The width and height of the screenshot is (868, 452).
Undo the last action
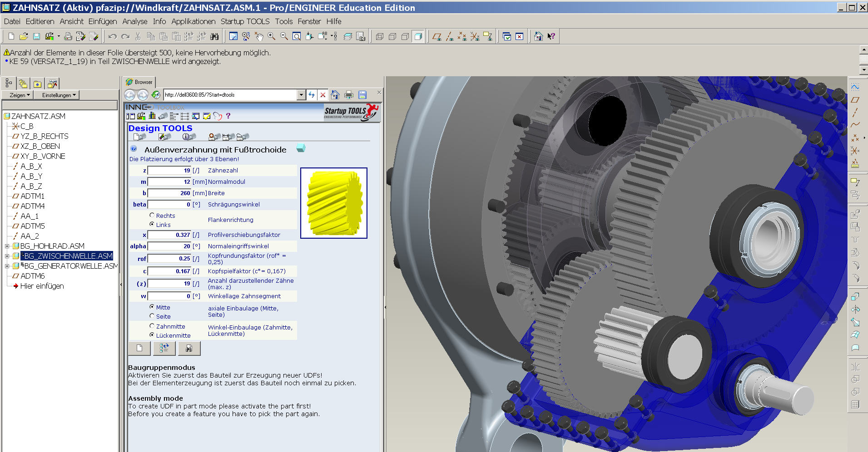click(113, 36)
